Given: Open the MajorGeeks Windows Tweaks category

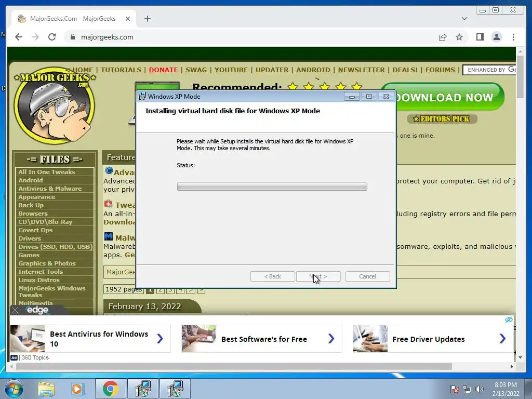Looking at the screenshot, I should 52,291.
